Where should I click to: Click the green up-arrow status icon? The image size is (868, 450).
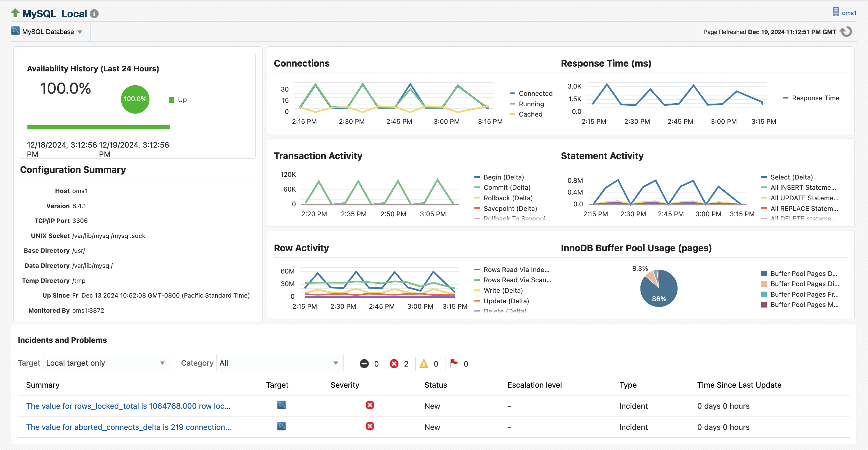click(x=15, y=13)
